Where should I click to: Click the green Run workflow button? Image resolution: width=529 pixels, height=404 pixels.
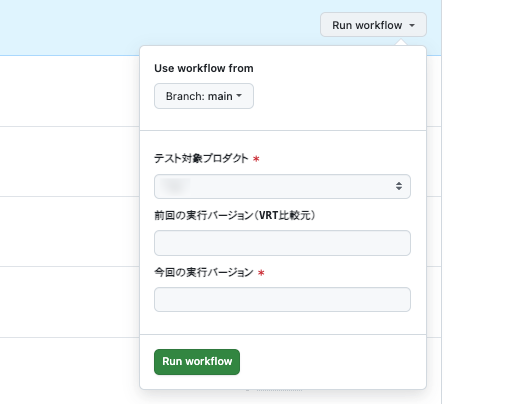click(x=197, y=362)
